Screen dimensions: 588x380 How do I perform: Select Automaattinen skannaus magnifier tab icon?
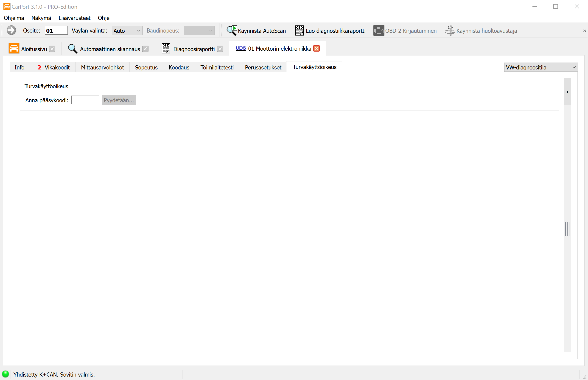[72, 49]
